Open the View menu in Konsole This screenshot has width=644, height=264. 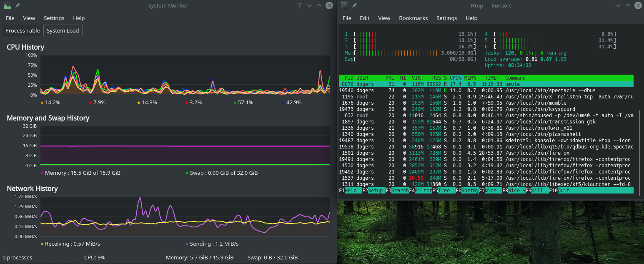click(x=384, y=18)
